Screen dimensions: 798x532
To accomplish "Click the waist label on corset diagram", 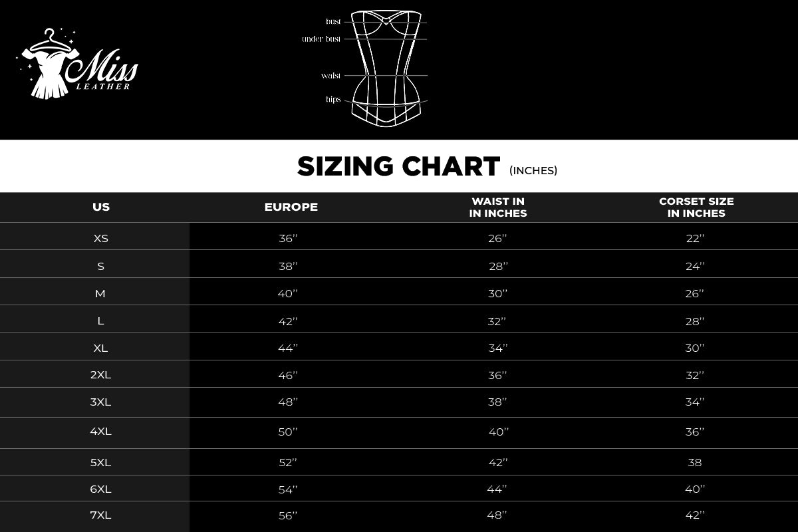I will tap(331, 76).
